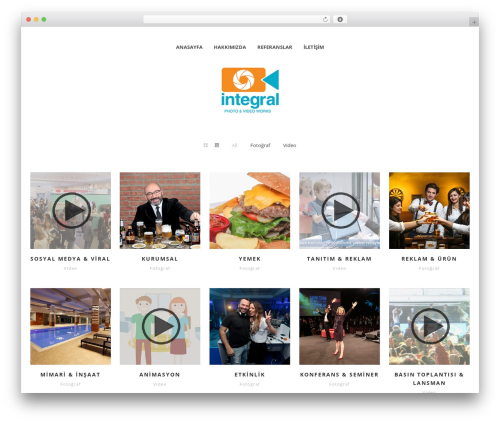Click the ETKİNLİK title link
Image resolution: width=500 pixels, height=423 pixels.
(250, 375)
